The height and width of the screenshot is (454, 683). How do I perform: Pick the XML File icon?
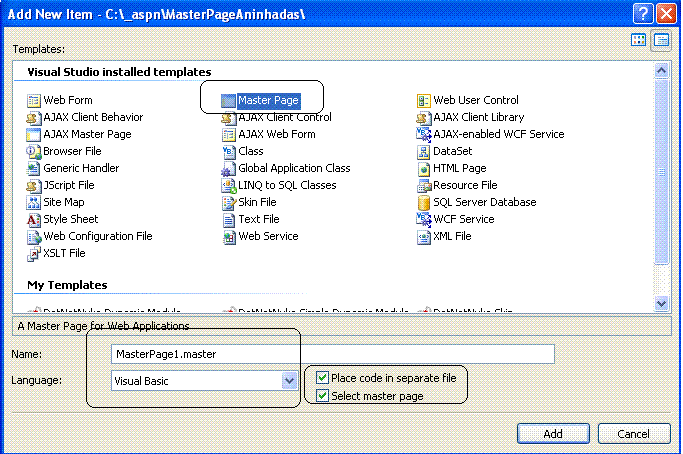pos(423,237)
